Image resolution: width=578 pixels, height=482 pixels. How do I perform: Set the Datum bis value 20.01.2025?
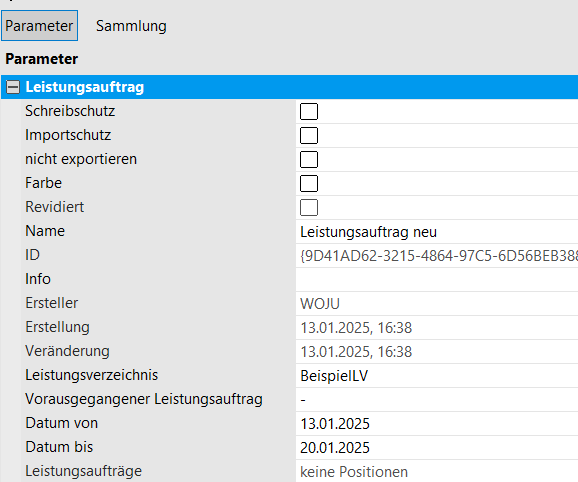(437, 447)
